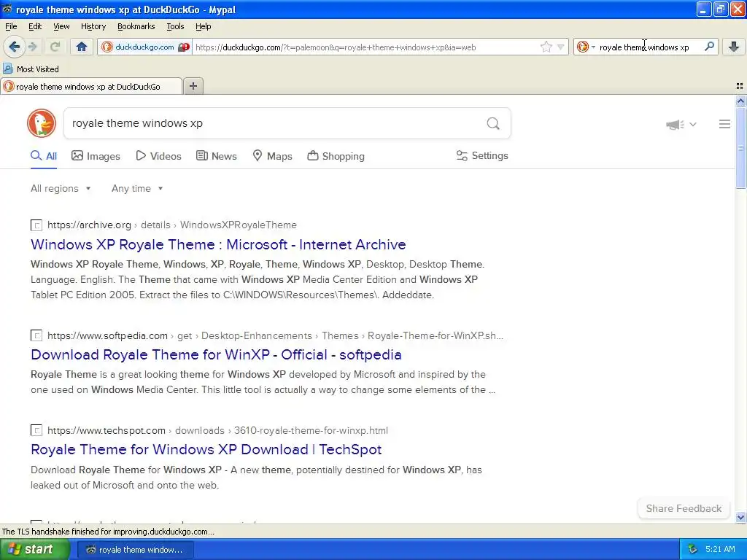Open Royale Theme for Windows XP TechSpot result
This screenshot has height=560, width=747.
tap(206, 449)
